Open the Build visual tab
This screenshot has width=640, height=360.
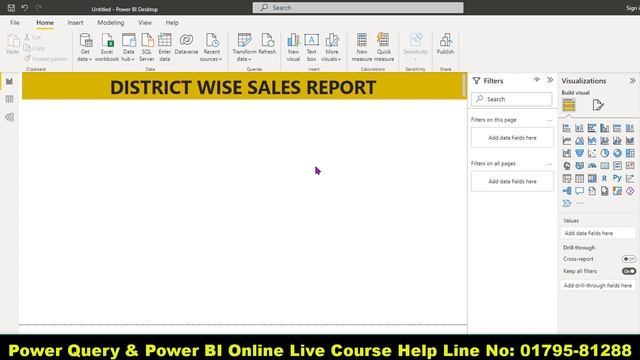569,105
